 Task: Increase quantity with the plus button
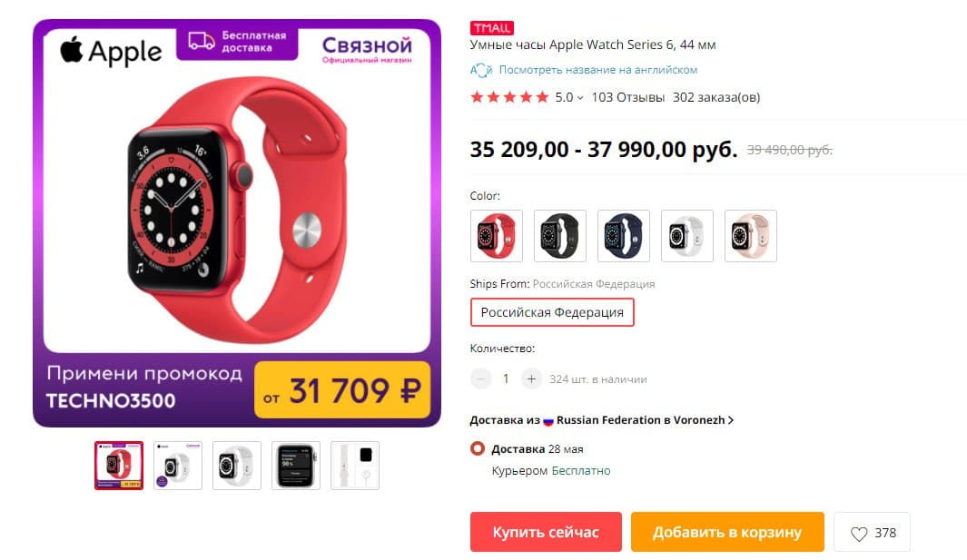531,378
